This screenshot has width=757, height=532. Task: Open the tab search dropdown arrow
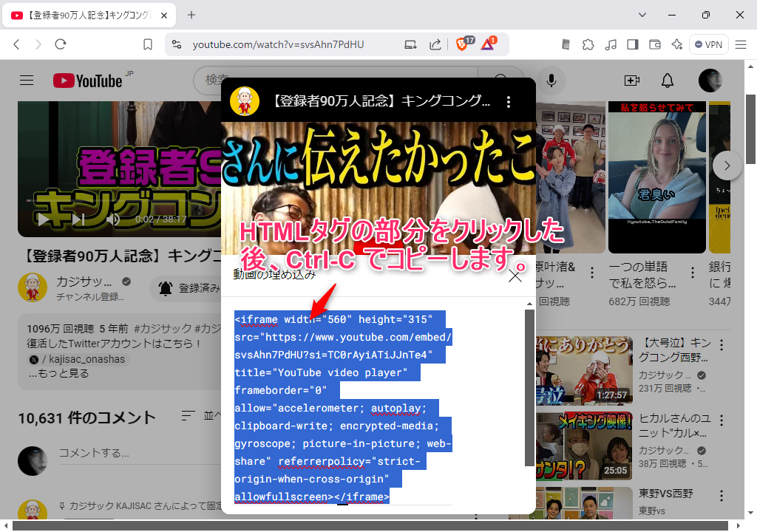tap(642, 15)
